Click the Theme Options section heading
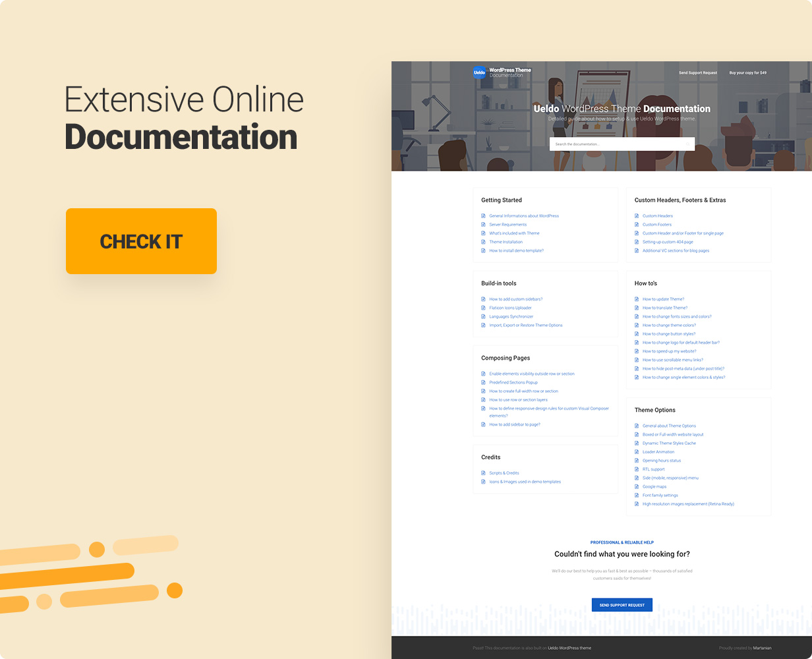This screenshot has width=812, height=659. (x=655, y=410)
